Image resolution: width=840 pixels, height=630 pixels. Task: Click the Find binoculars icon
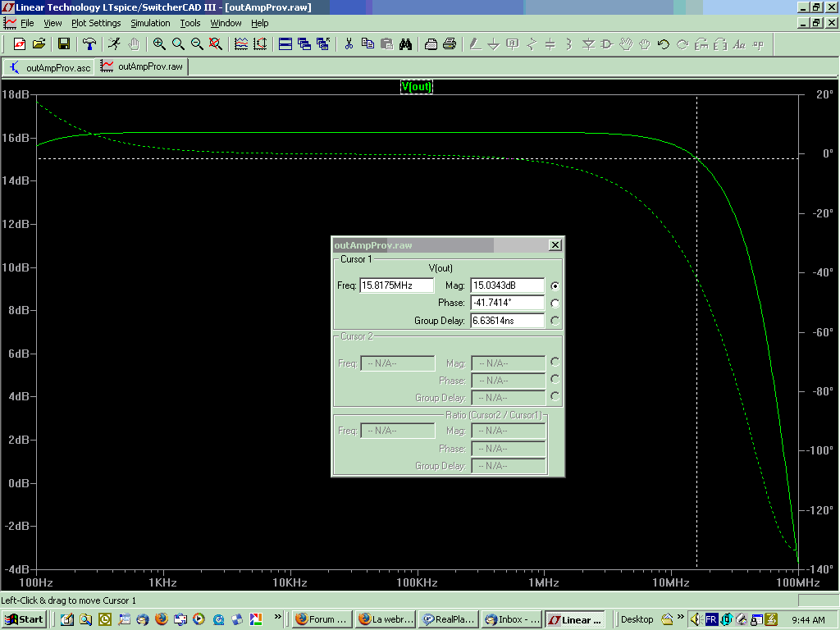point(405,44)
